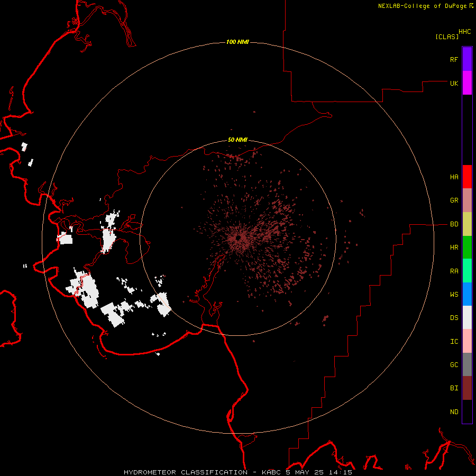476x476 pixels.
Task: Click the GC legend label
Action: (454, 365)
